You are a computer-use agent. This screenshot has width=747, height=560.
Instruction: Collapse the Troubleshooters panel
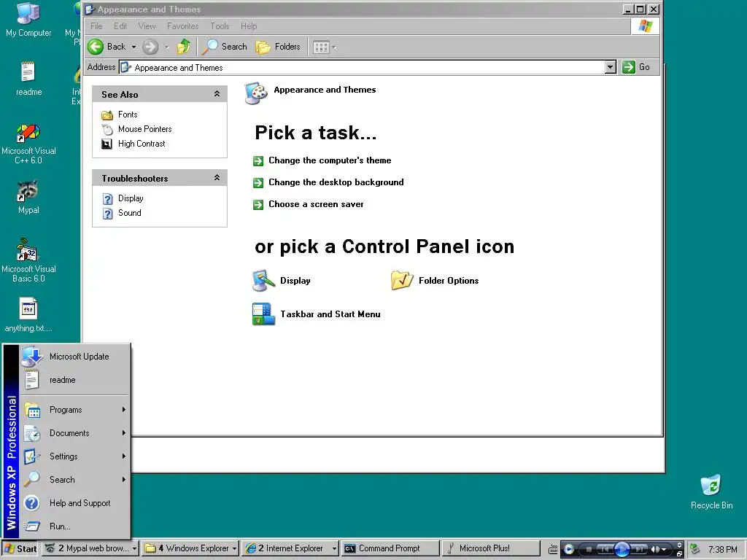coord(217,178)
